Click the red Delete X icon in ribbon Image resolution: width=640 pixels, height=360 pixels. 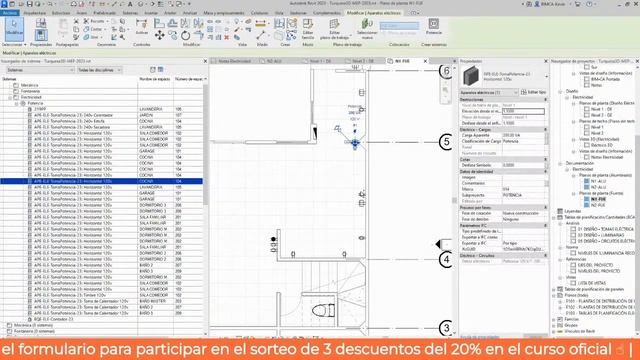[x=227, y=37]
